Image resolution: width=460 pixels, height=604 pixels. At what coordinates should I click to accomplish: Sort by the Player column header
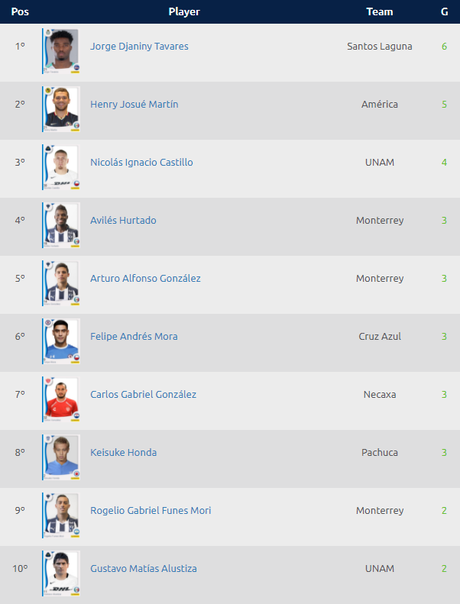coord(184,12)
